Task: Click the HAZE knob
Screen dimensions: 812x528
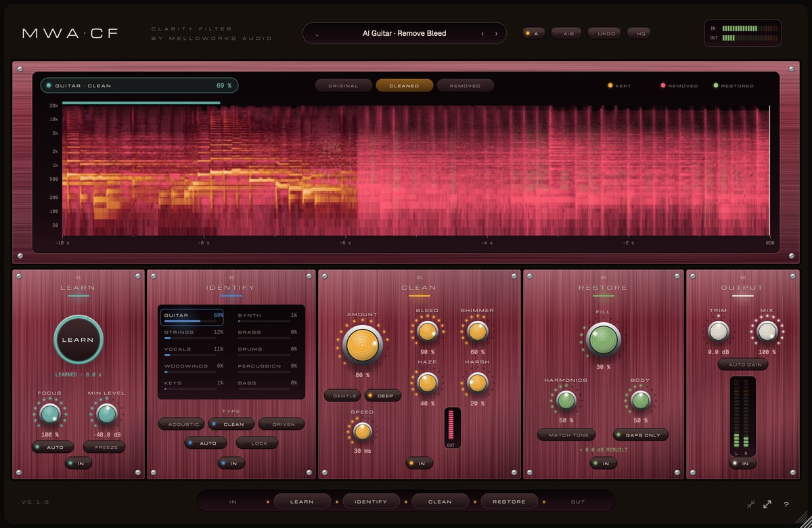Action: (426, 382)
